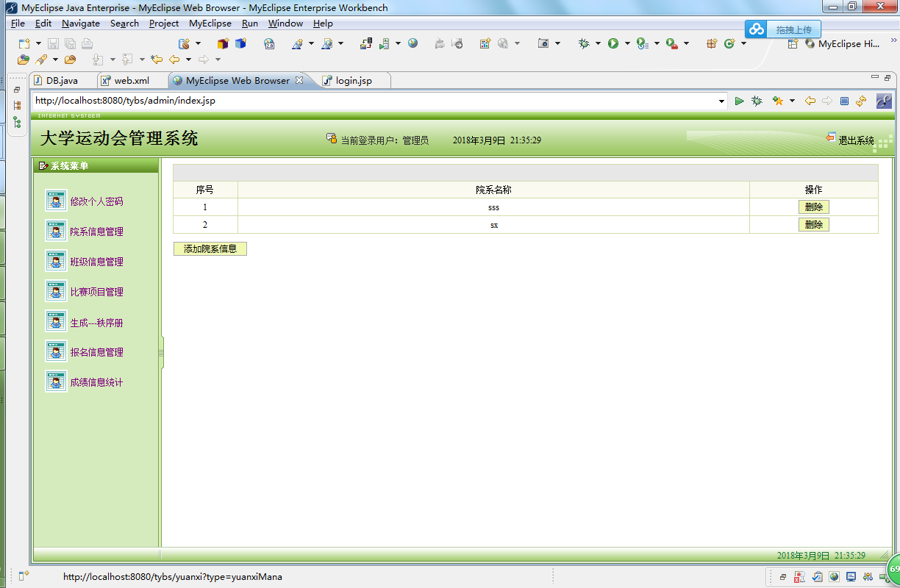Click the green Run icon in main toolbar

pos(613,44)
